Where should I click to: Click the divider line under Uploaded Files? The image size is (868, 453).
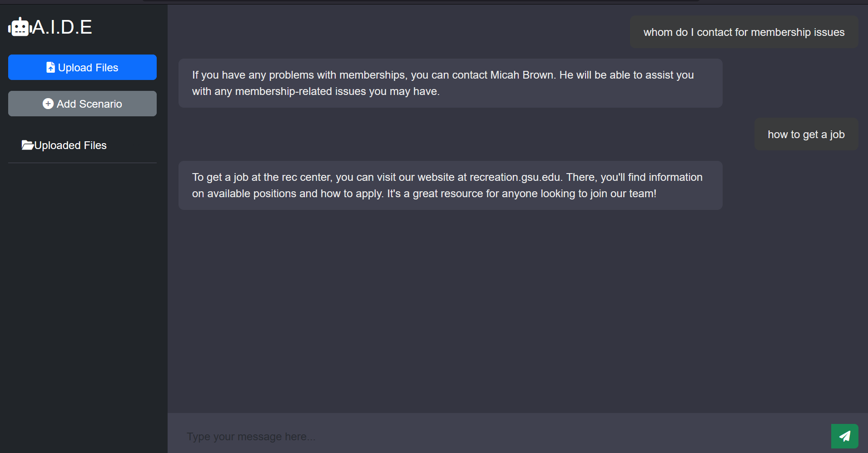pos(82,163)
